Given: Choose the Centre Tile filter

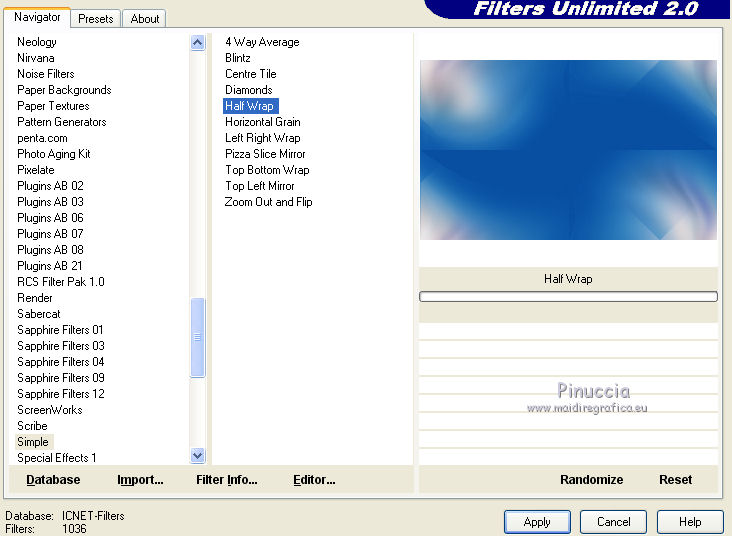Looking at the screenshot, I should pos(251,74).
